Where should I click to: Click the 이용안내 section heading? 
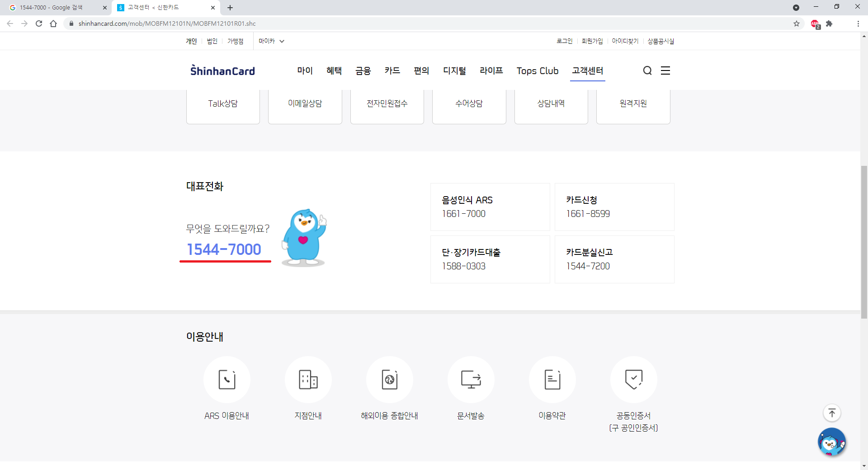pyautogui.click(x=205, y=337)
